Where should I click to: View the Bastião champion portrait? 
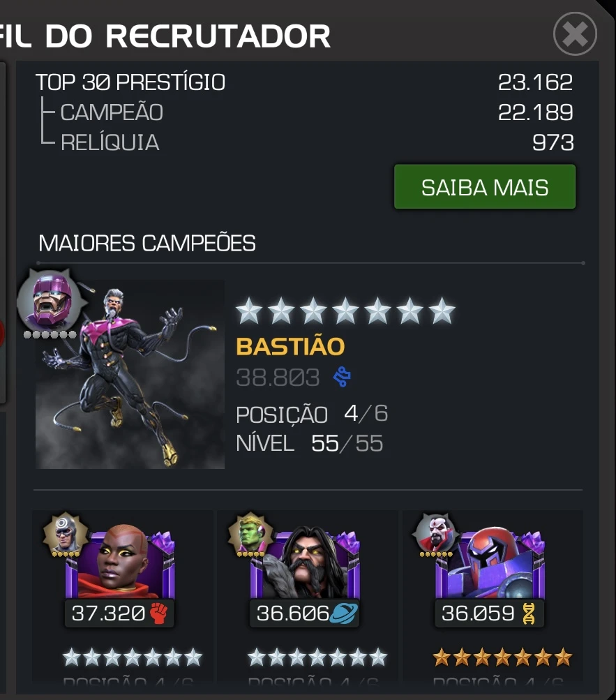tap(130, 374)
